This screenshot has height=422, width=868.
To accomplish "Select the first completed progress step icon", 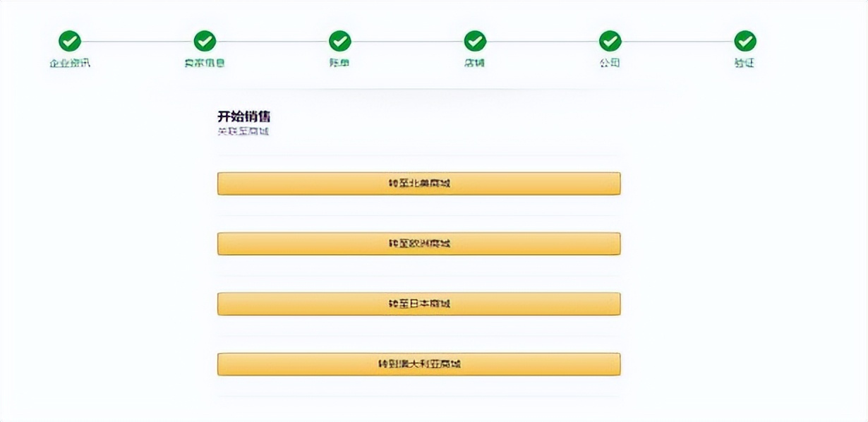I will coord(68,41).
